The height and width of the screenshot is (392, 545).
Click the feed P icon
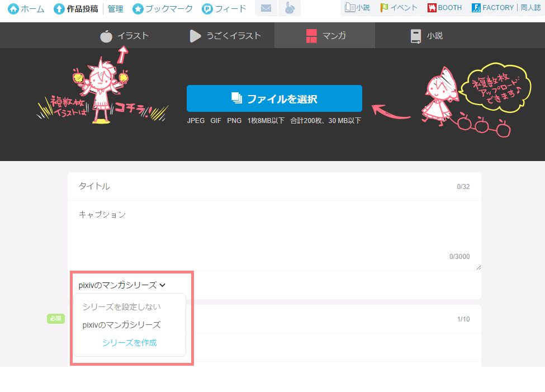pos(207,9)
